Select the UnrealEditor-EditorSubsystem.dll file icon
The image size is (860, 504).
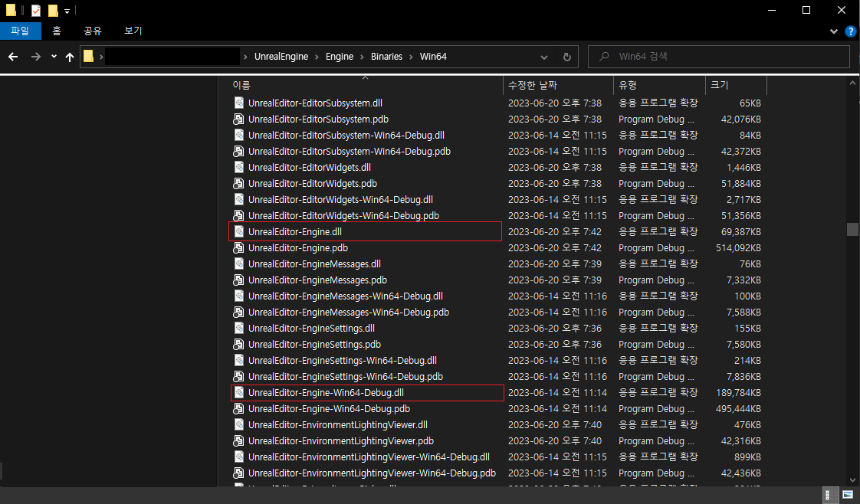[238, 103]
